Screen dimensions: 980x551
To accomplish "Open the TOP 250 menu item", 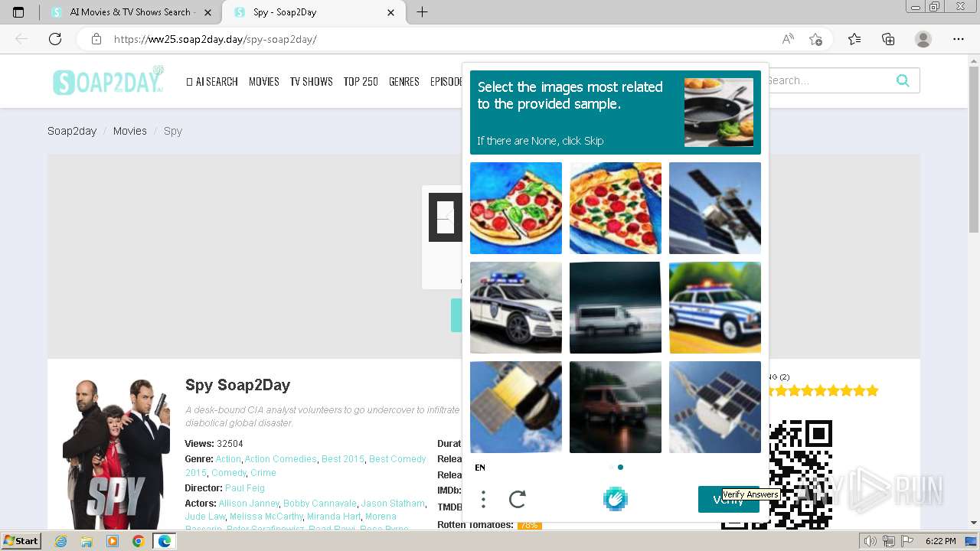I will 361,81.
